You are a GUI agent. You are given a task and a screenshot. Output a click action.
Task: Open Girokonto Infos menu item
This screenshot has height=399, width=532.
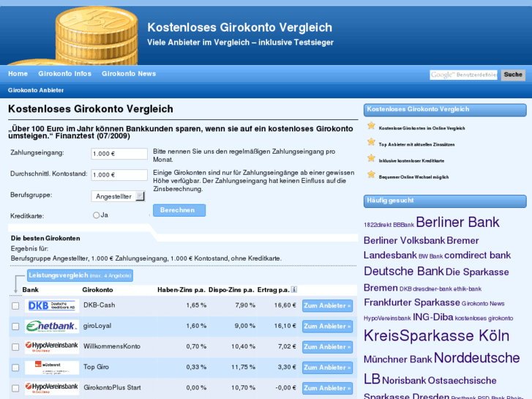[x=65, y=74]
